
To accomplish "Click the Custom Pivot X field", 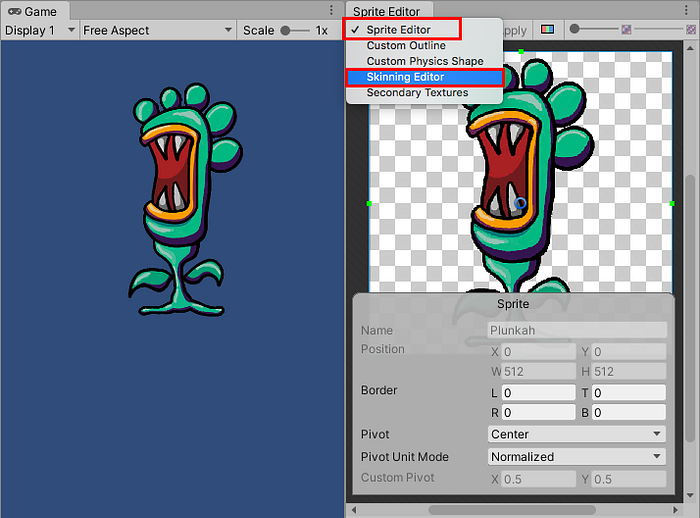I will click(538, 479).
